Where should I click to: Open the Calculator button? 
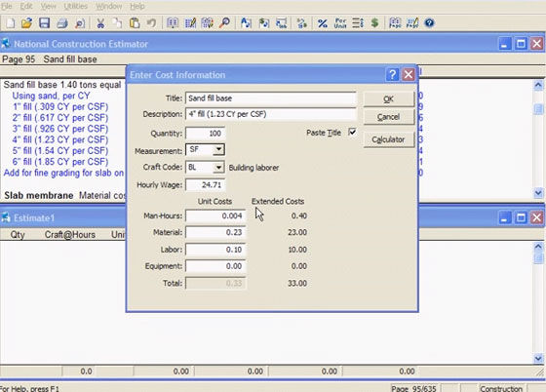[x=389, y=139]
